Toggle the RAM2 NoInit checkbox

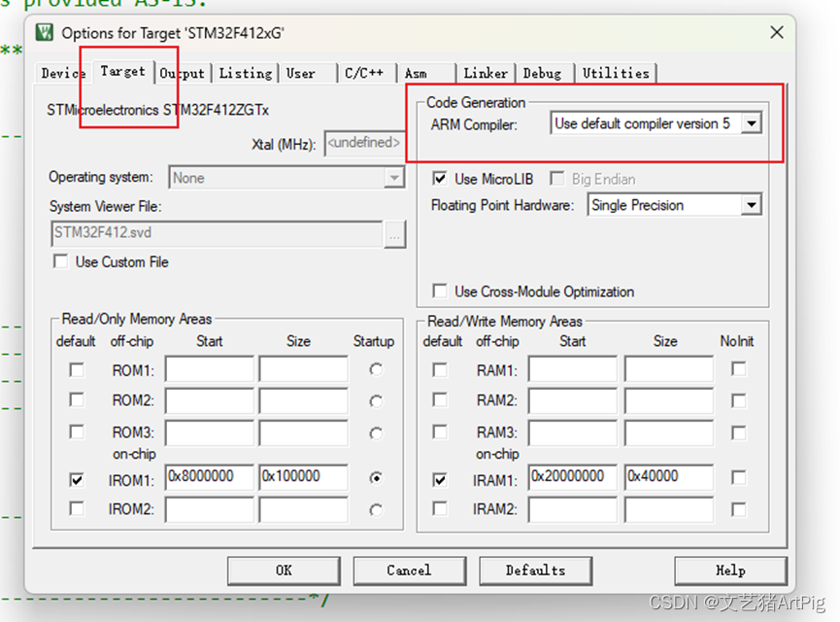click(x=739, y=401)
